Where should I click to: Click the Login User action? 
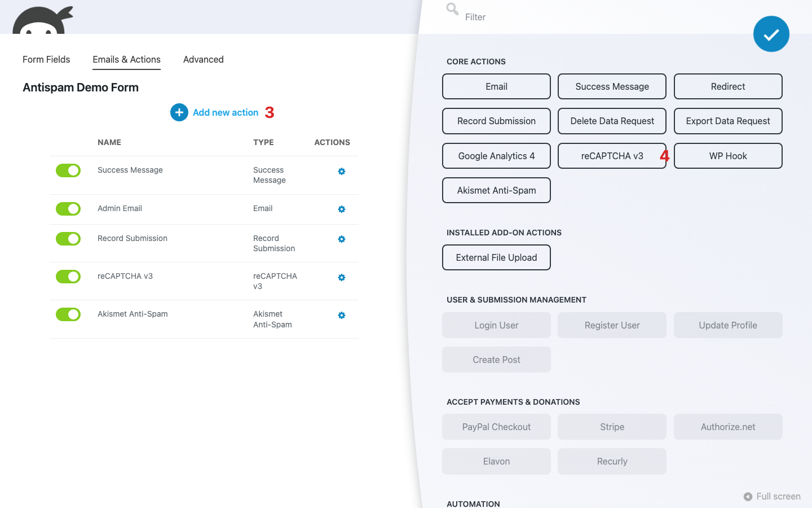pyautogui.click(x=496, y=325)
